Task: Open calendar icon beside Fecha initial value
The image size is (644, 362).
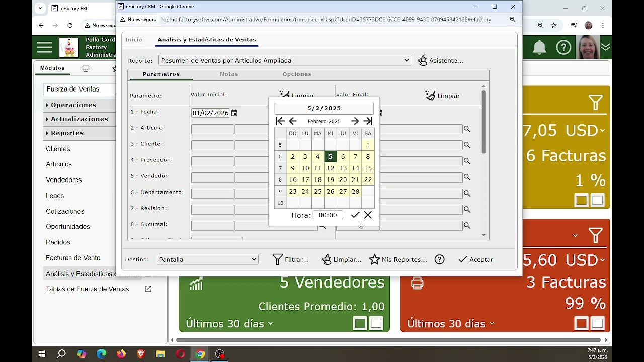Action: tap(234, 113)
